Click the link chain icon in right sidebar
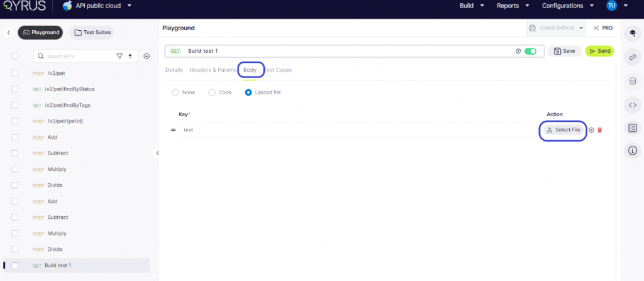The width and height of the screenshot is (644, 281). click(x=633, y=57)
